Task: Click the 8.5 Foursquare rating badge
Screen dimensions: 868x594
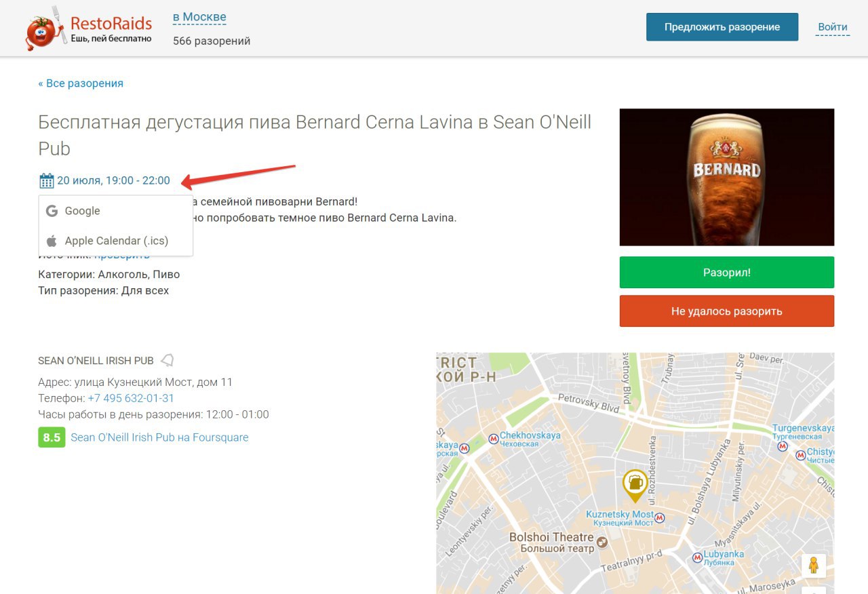Action: 52,437
